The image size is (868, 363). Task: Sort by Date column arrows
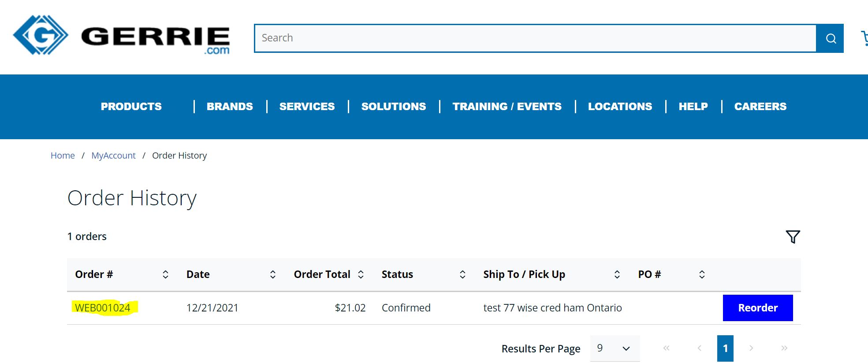(x=273, y=274)
